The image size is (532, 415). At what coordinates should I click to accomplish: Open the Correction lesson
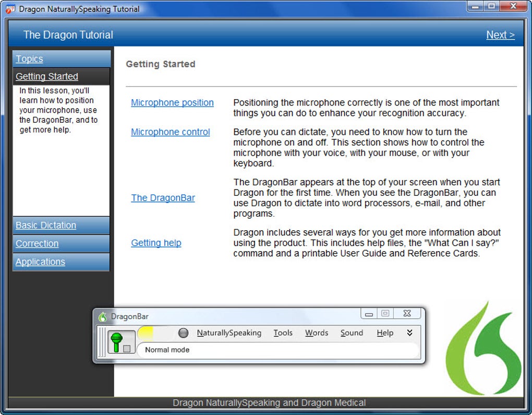pos(62,243)
